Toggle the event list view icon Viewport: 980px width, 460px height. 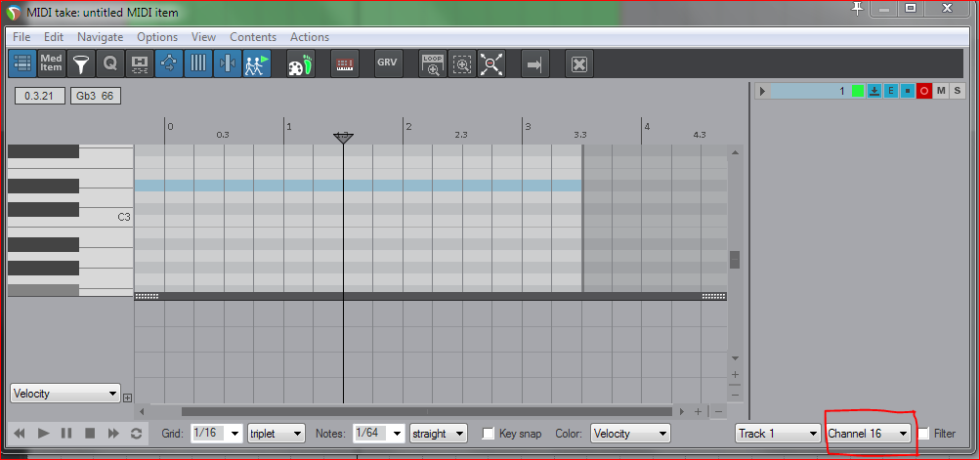tap(22, 63)
